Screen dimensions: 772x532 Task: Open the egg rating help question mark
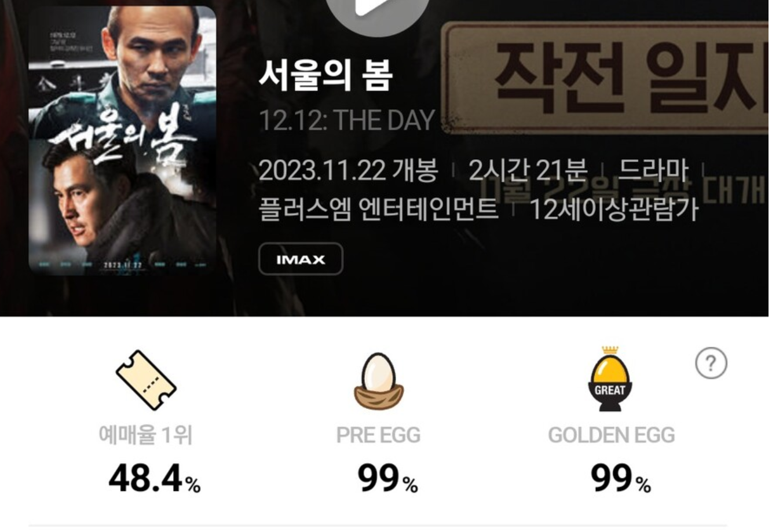(x=711, y=363)
